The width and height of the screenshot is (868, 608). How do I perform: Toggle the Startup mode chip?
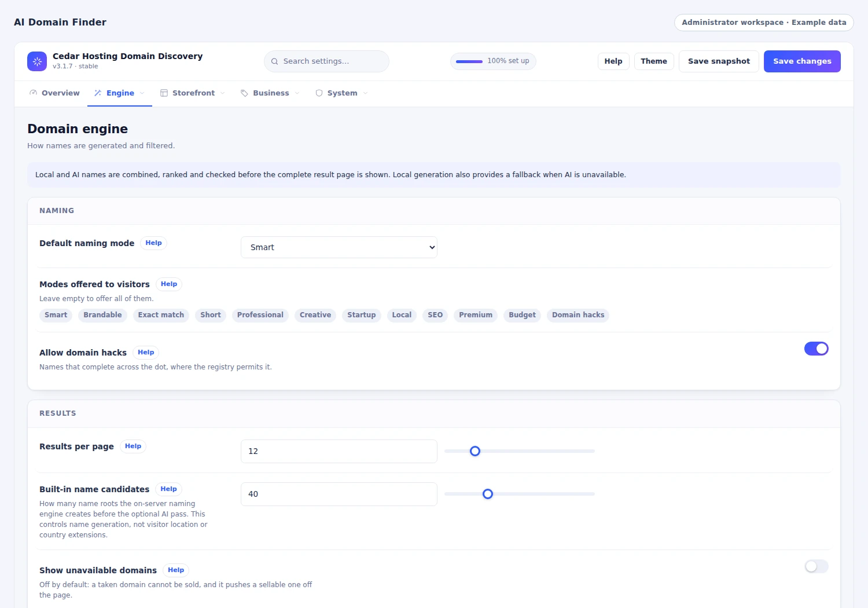tap(362, 315)
